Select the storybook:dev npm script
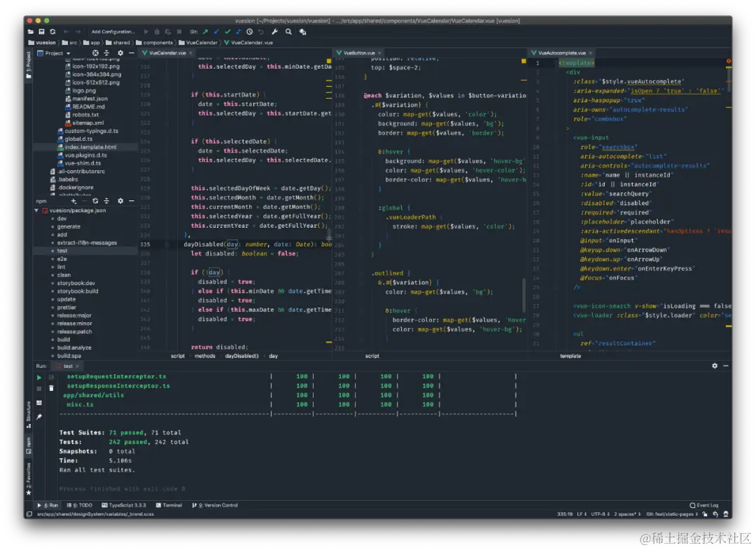 click(x=76, y=283)
